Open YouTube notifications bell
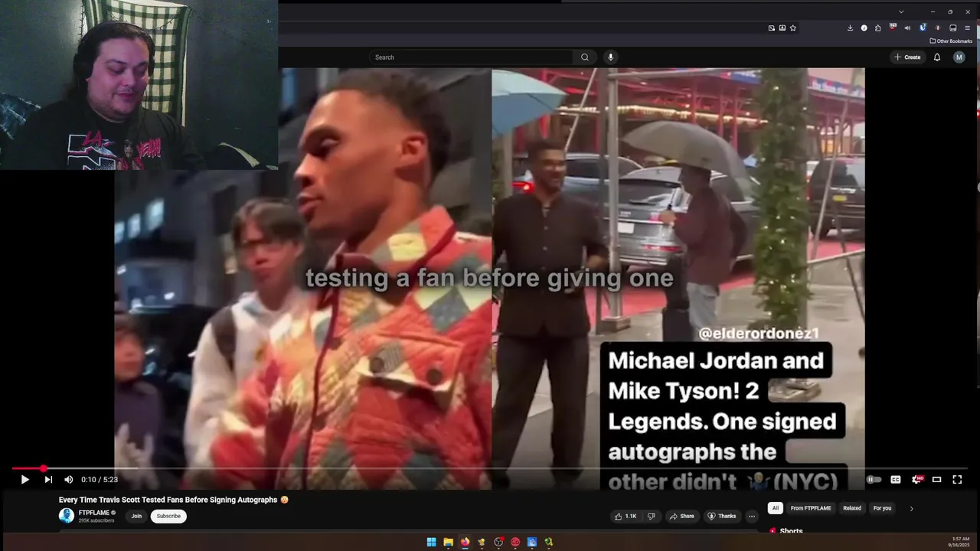Image resolution: width=980 pixels, height=551 pixels. 937,57
